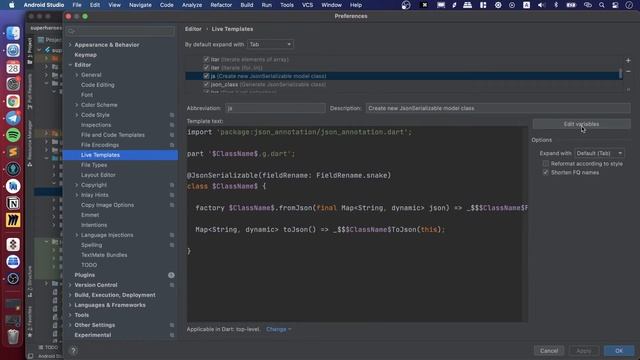Click the Apple menu icon
This screenshot has width=640, height=360.
coord(11,5)
